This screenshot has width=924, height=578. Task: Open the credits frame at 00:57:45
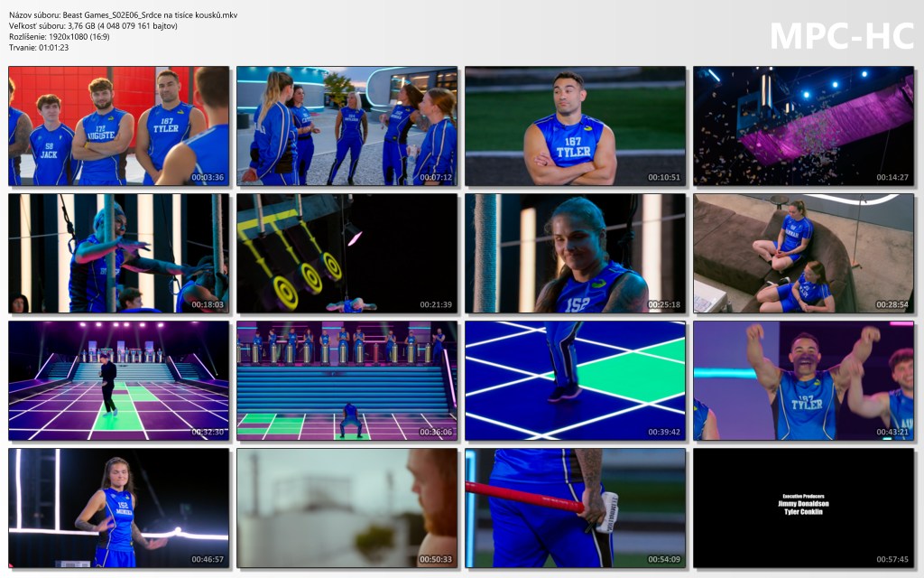[803, 508]
